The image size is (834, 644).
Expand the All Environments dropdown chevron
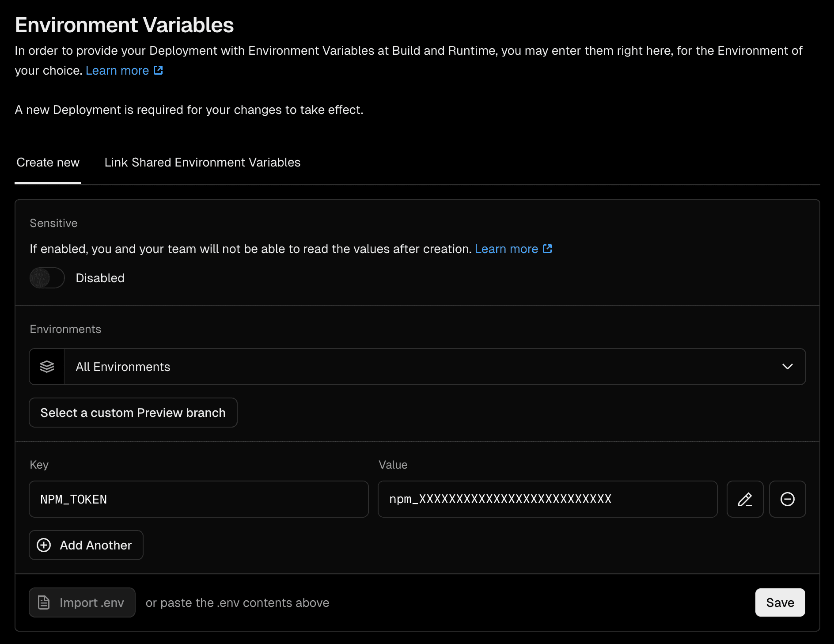[787, 367]
